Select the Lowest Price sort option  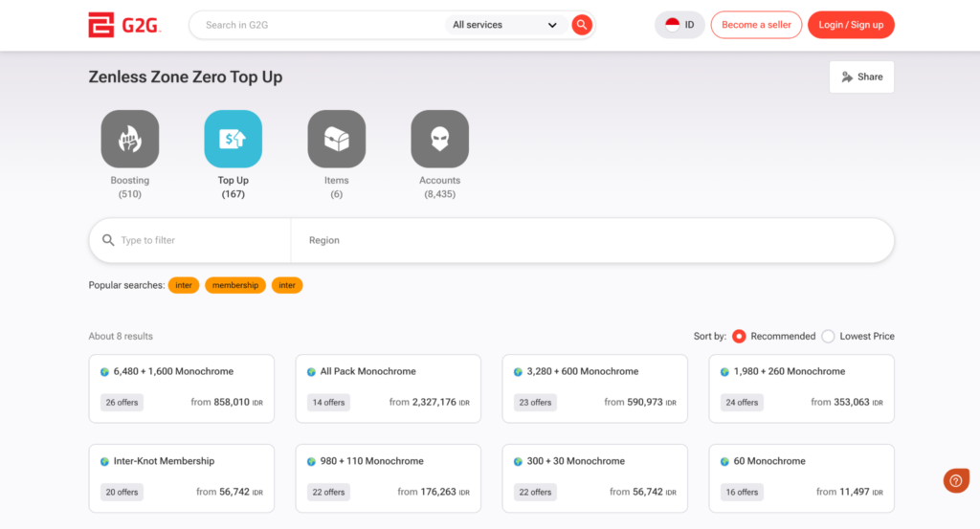pos(828,337)
